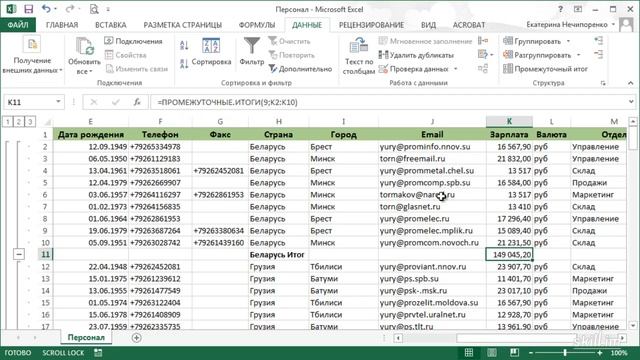This screenshot has height=360, width=640.
Task: Select the Персонал sheet tab
Action: click(86, 338)
